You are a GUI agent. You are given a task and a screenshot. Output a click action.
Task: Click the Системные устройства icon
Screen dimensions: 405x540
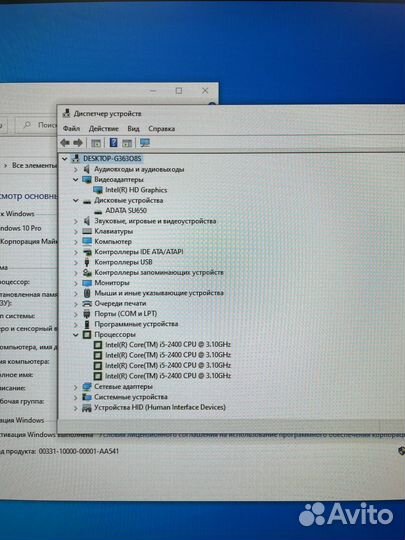[x=87, y=397]
